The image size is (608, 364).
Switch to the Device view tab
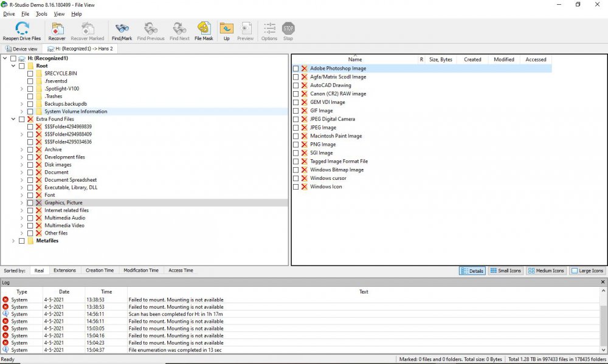click(21, 49)
